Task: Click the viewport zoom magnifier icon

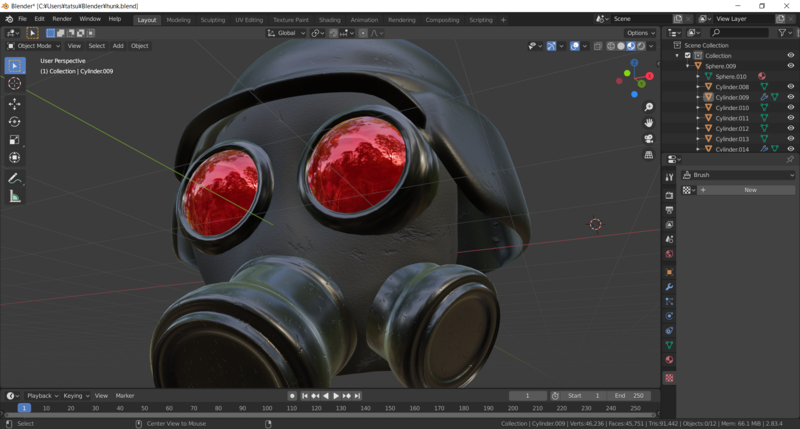Action: pyautogui.click(x=648, y=107)
